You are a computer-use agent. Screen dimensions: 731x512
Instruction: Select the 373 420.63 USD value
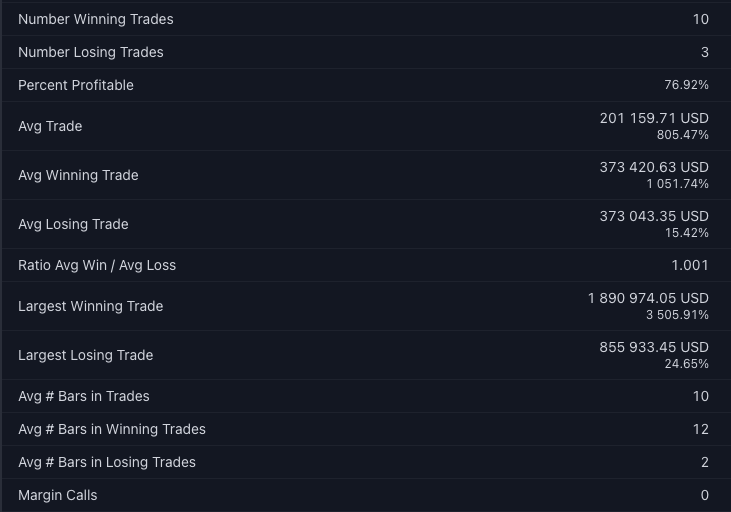[x=654, y=167]
